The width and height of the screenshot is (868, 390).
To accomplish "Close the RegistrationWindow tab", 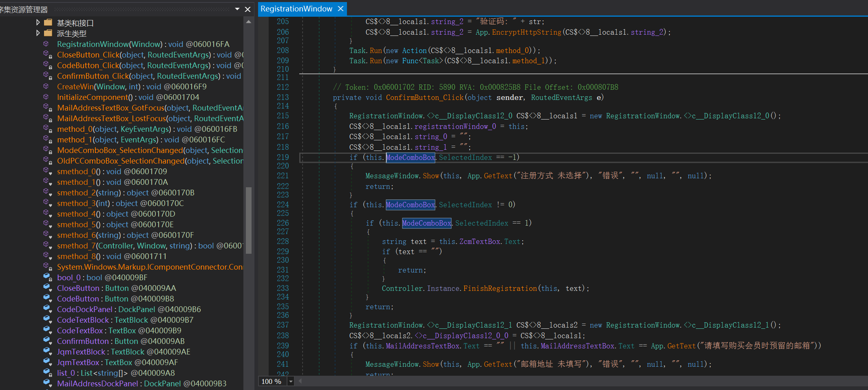I will [341, 9].
